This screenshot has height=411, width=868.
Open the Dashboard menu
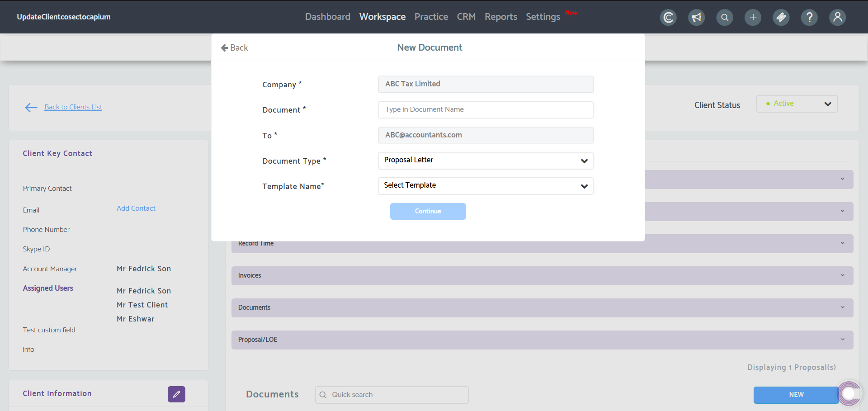[328, 17]
